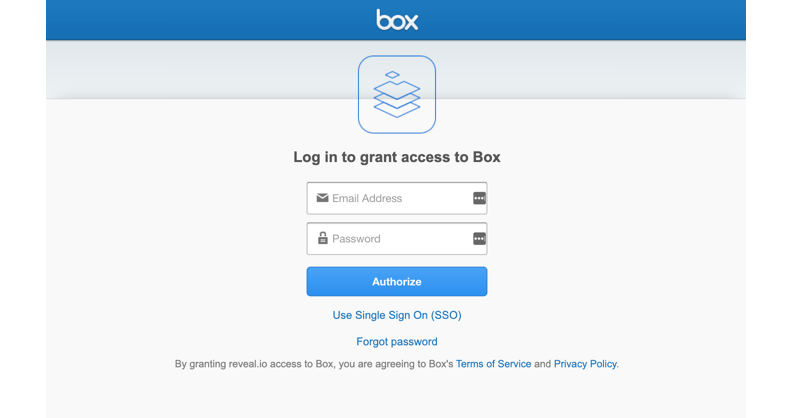The height and width of the screenshot is (418, 800).
Task: Click the Box logo in the header
Action: 397,20
